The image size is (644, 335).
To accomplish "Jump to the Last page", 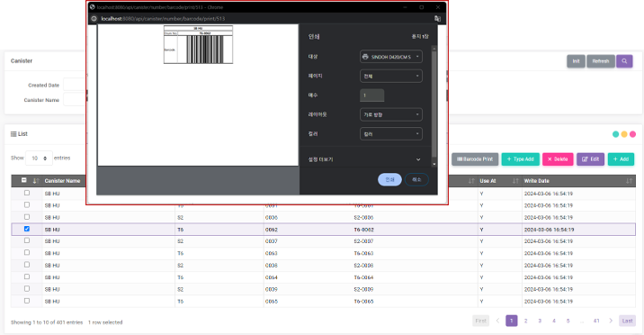I will point(627,321).
